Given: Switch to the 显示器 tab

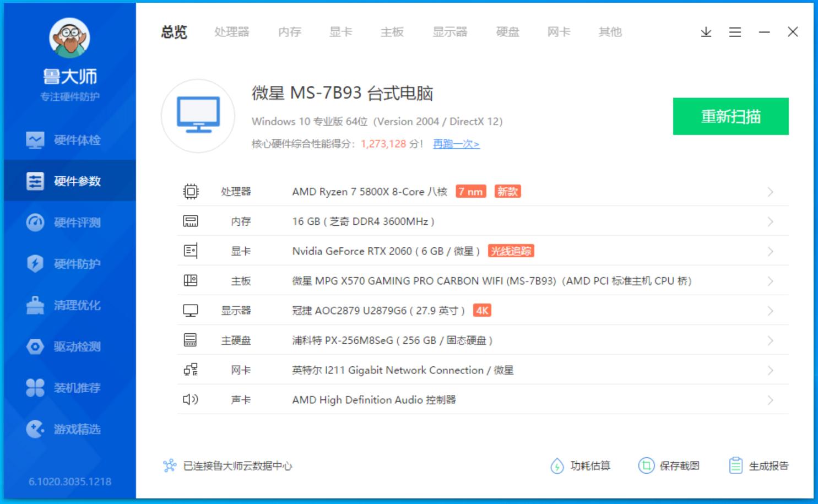Looking at the screenshot, I should coord(450,32).
